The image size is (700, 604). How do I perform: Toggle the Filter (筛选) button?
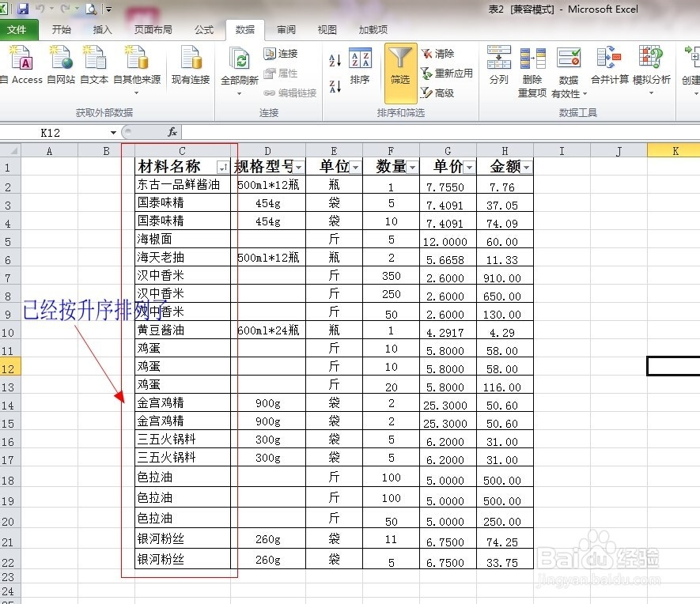click(x=400, y=73)
